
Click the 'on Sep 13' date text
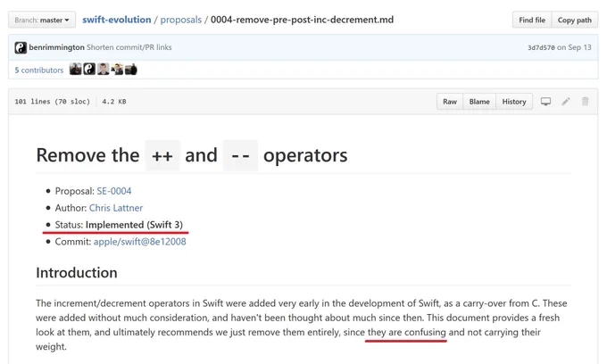coord(574,47)
